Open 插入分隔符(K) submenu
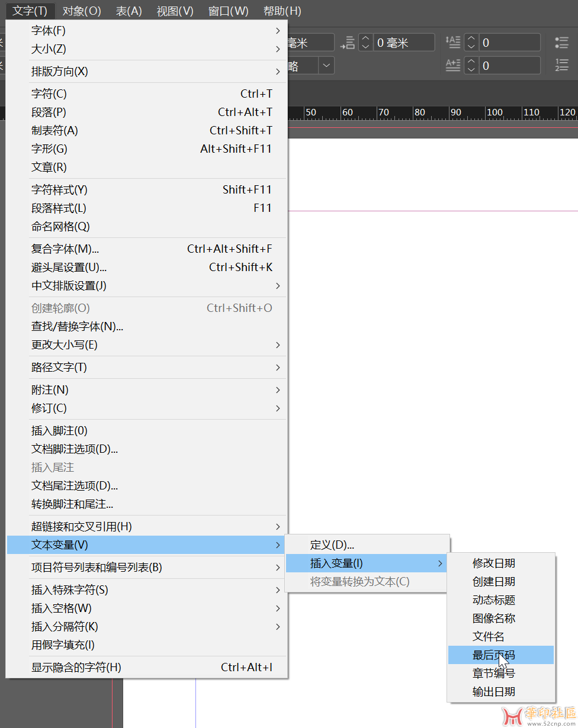The image size is (578, 728). pos(147,627)
